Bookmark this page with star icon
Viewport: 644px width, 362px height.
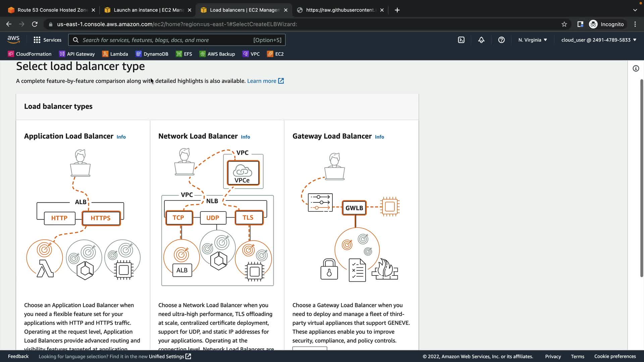click(x=564, y=24)
